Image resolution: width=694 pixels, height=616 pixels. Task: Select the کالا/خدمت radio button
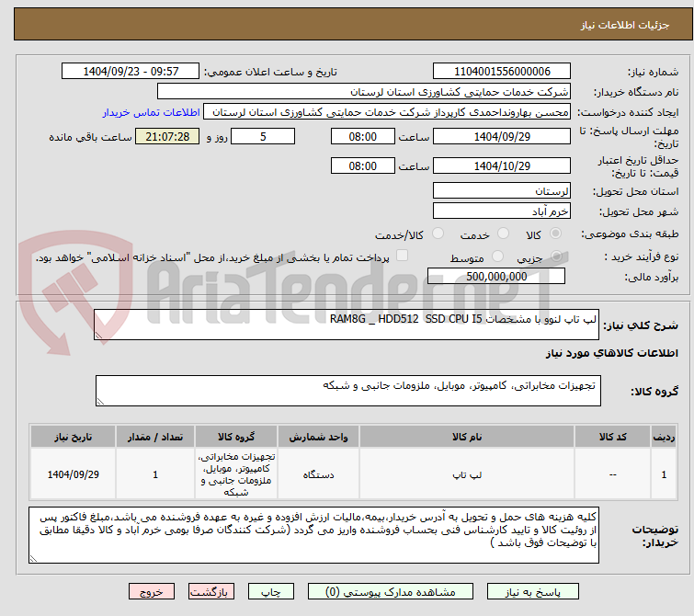pyautogui.click(x=438, y=234)
